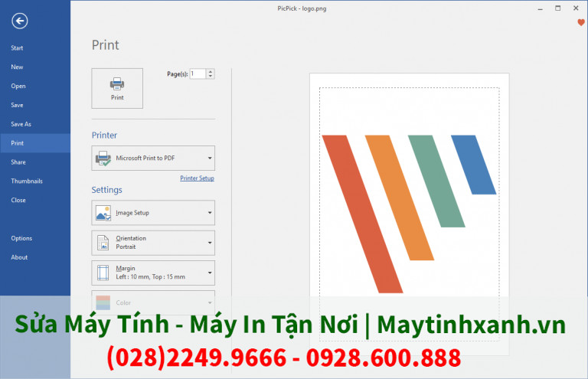Viewport: 588px width, 379px height.
Task: Expand the Color dropdown
Action: pos(153,302)
